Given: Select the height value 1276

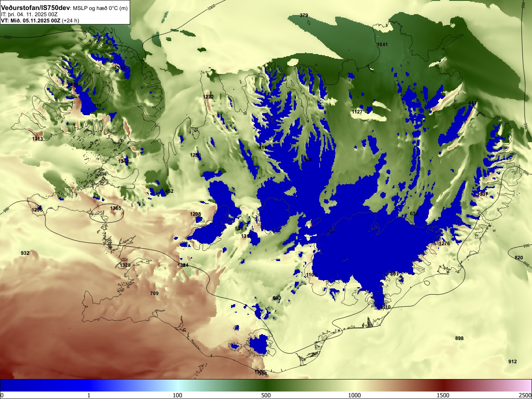Looking at the screenshot, I should pyautogui.click(x=445, y=244).
